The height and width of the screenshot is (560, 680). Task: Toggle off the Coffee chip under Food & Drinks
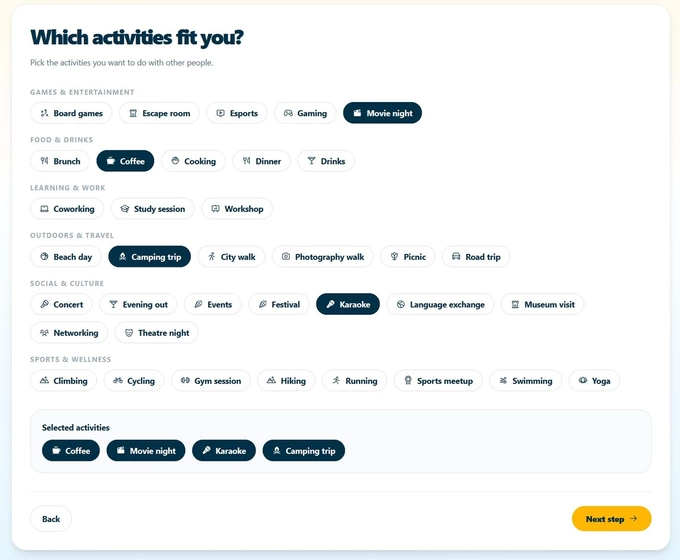click(125, 161)
